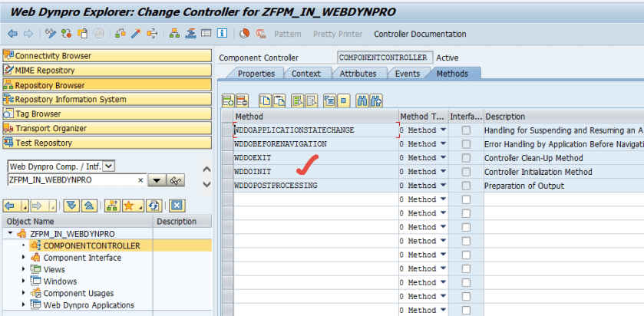The width and height of the screenshot is (644, 316).
Task: Click the Active/Inactive toggle icon
Action: (67, 34)
